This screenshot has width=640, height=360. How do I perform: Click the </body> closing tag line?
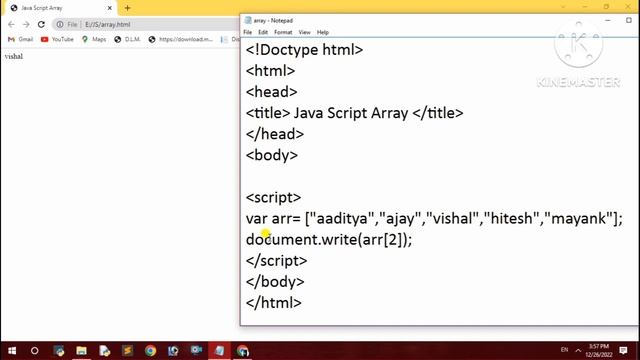pyautogui.click(x=275, y=282)
